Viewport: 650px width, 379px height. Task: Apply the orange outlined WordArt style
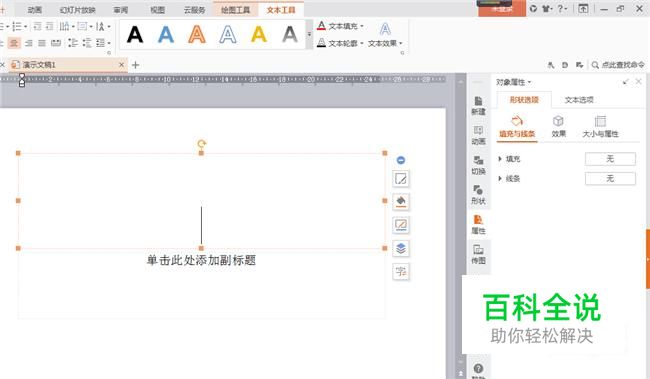coord(197,34)
